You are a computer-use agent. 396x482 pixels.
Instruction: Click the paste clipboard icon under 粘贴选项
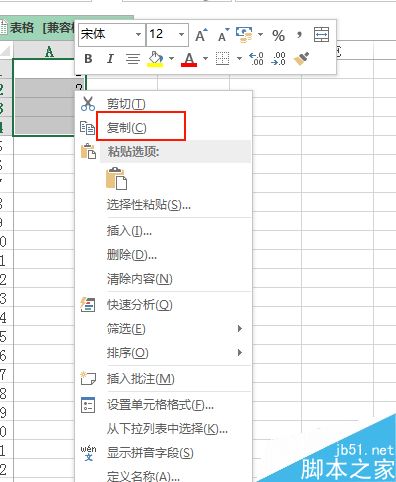(x=116, y=179)
